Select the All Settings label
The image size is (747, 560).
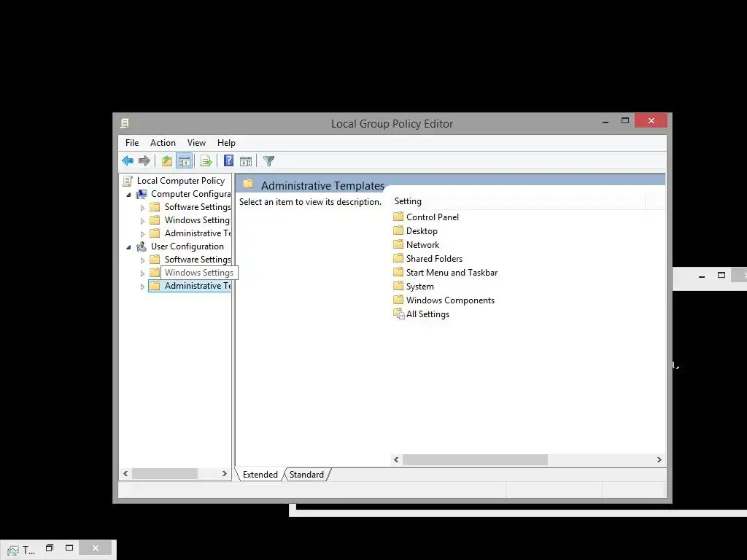click(x=427, y=314)
